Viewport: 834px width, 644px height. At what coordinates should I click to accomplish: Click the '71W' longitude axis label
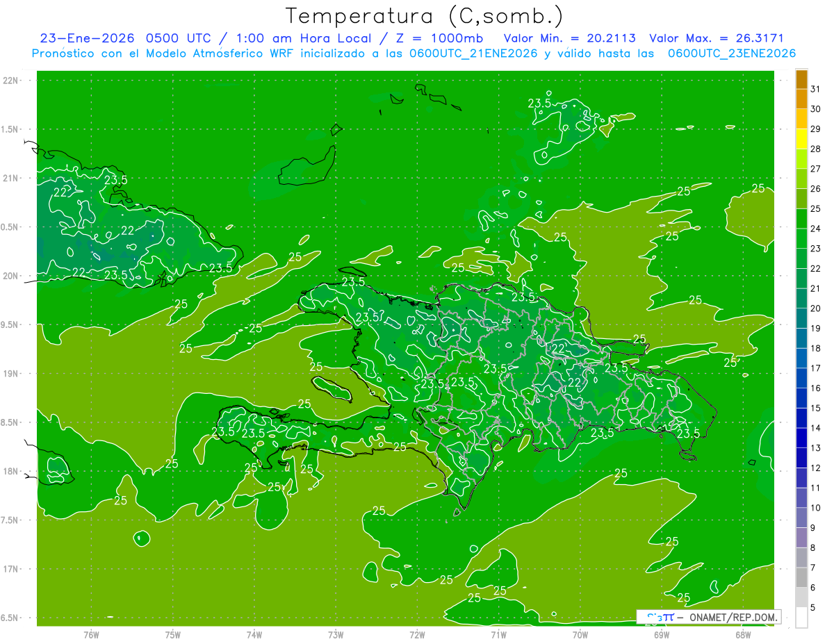(x=498, y=635)
